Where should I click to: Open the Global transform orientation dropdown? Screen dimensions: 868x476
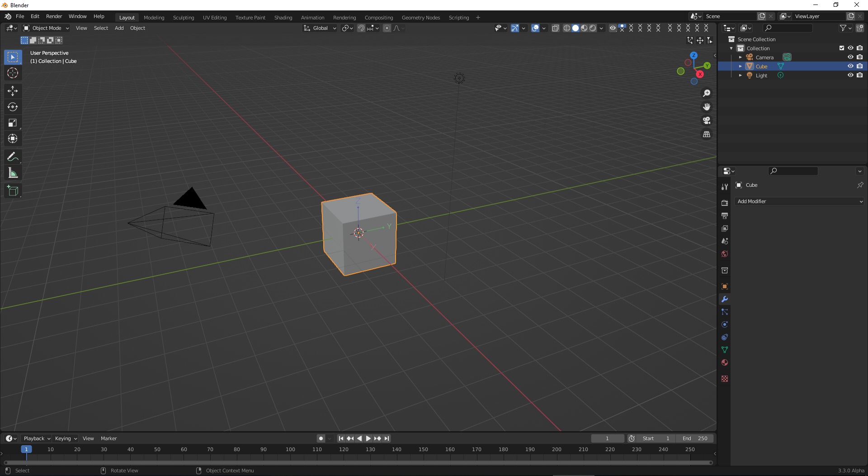pos(320,28)
